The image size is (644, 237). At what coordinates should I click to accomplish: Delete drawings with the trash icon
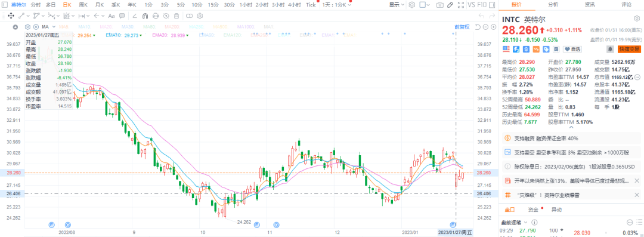point(176,16)
